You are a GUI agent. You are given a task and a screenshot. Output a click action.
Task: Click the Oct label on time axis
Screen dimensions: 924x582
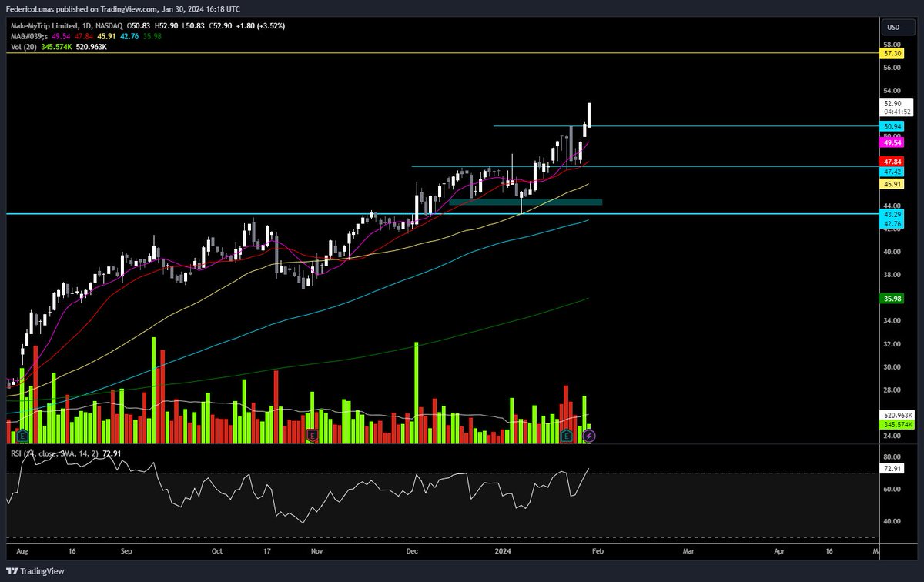click(217, 551)
